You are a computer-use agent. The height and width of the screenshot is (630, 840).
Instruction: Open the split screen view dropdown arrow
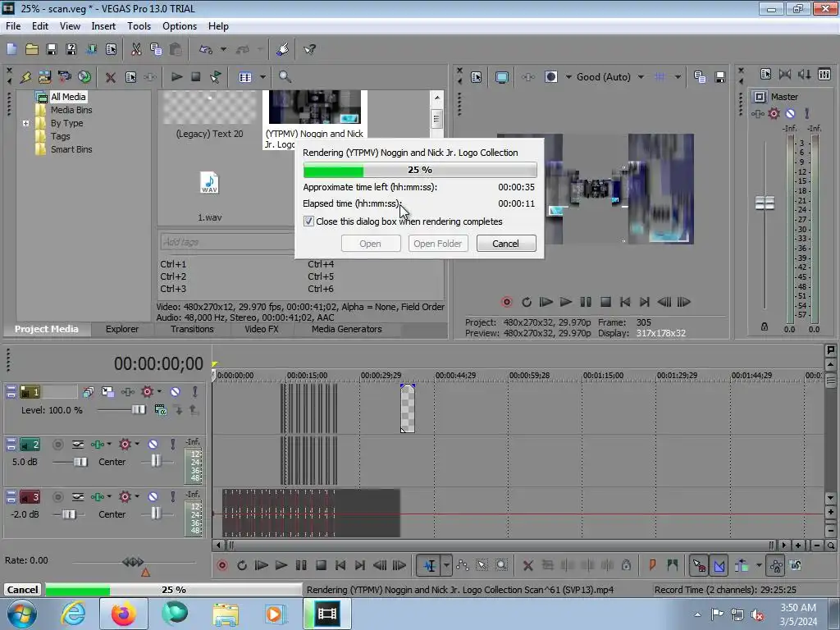pyautogui.click(x=568, y=77)
